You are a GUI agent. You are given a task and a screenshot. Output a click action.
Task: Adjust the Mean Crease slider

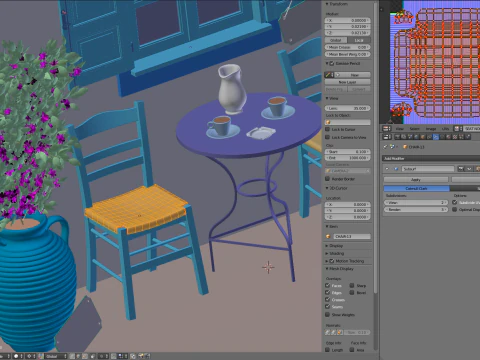click(348, 47)
